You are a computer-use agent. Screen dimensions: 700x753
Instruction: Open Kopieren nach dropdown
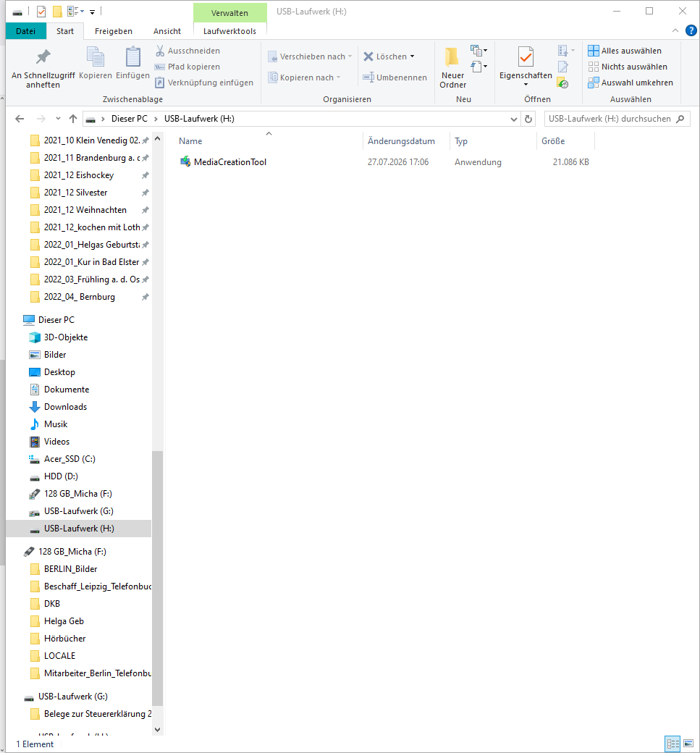coord(304,77)
